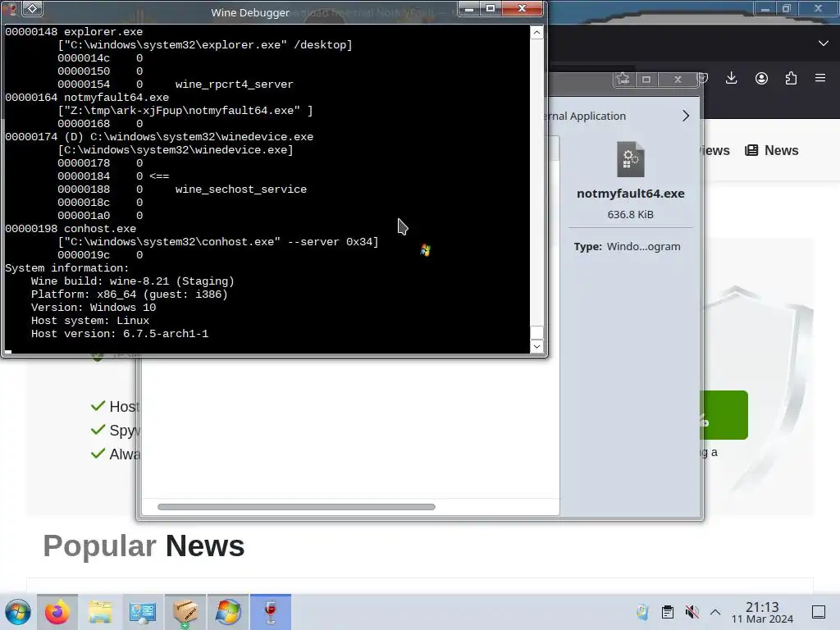Expand the External Application chevron arrow

point(686,116)
